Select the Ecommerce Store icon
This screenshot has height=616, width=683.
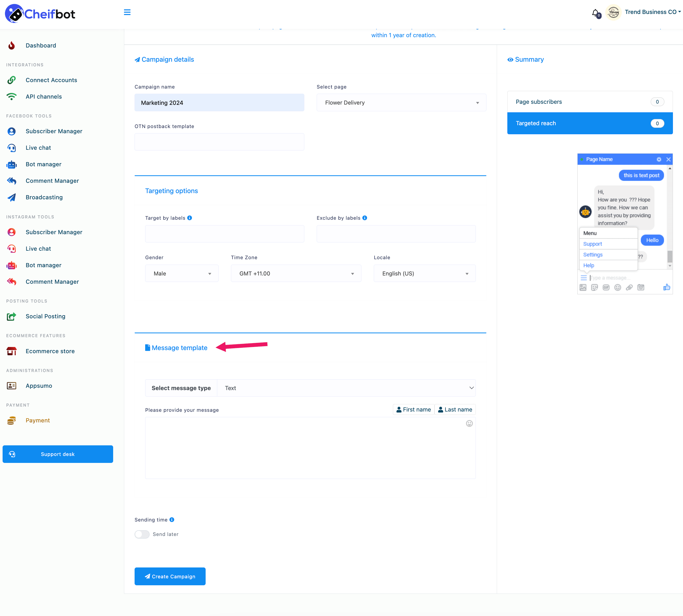coord(12,351)
